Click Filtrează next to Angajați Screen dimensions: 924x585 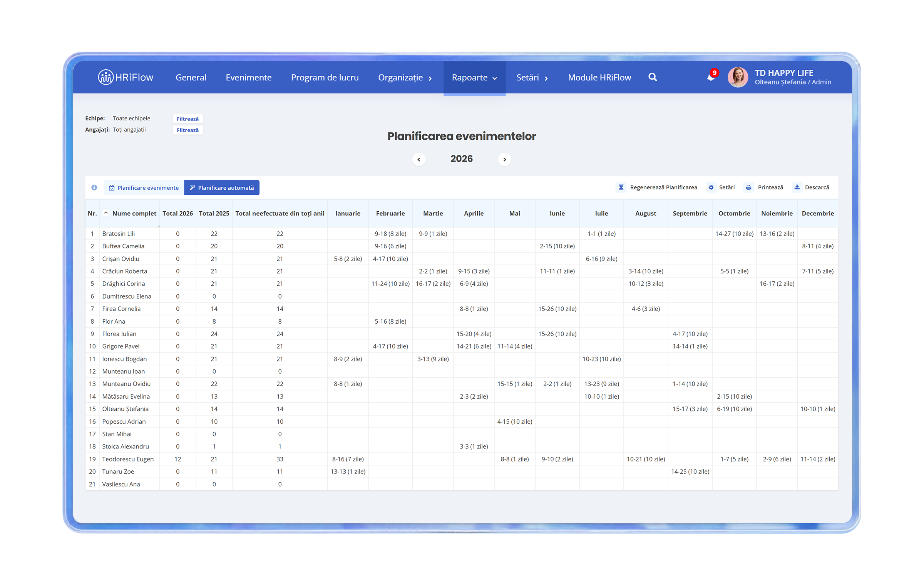[188, 130]
